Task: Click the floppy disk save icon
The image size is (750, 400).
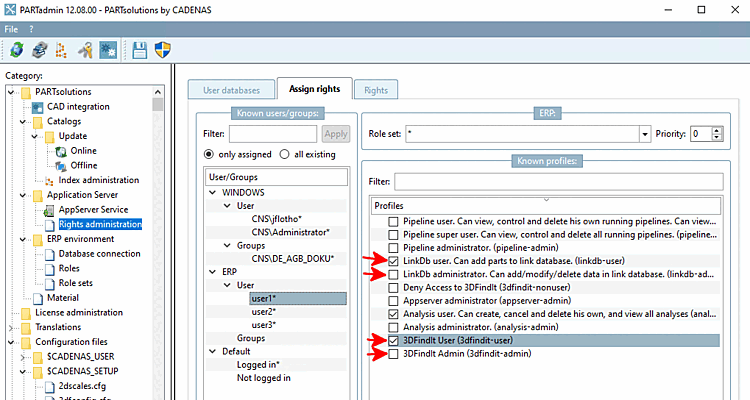Action: 140,50
